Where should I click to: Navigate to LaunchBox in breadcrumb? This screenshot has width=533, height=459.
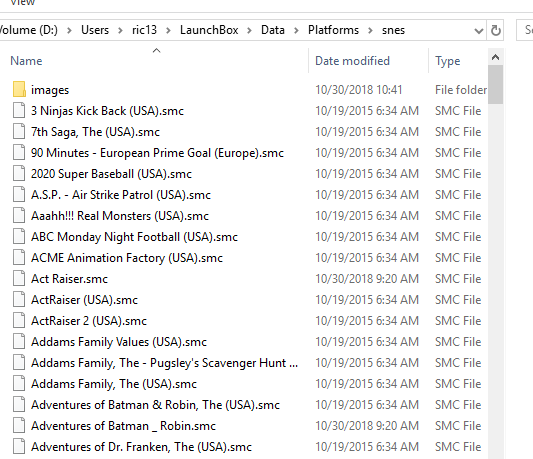tap(209, 30)
